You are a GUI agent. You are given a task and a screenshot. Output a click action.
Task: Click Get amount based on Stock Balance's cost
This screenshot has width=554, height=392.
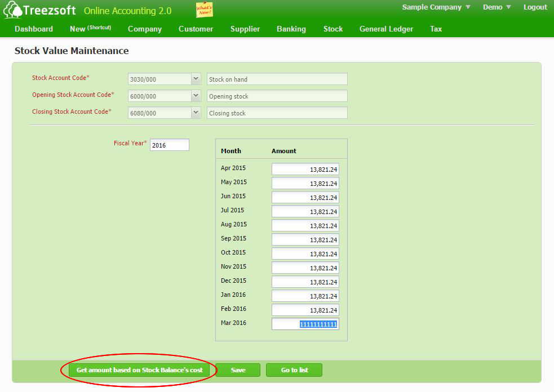tap(139, 370)
